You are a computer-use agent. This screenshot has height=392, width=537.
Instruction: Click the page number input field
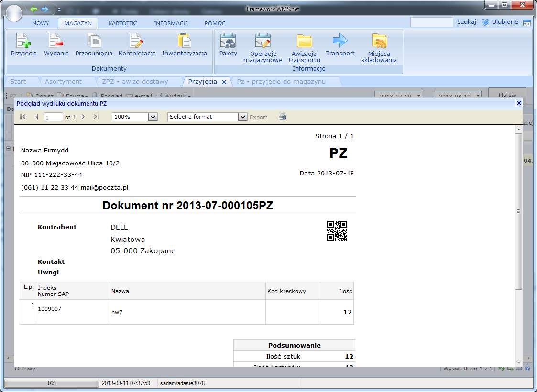coord(54,117)
